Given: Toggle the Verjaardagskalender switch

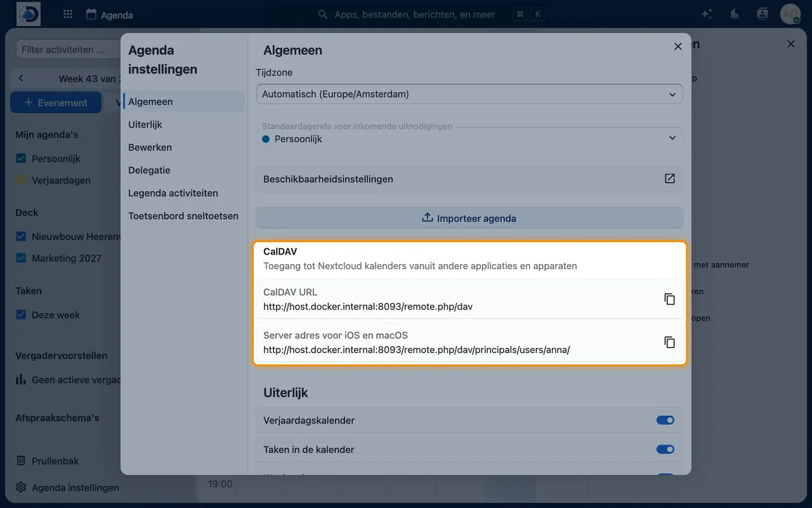Looking at the screenshot, I should tap(665, 420).
